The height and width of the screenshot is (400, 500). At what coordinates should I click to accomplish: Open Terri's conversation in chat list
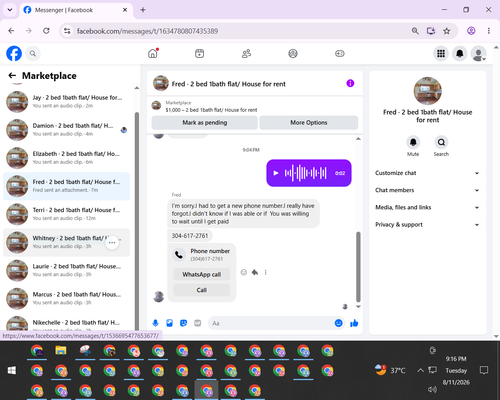[67, 214]
